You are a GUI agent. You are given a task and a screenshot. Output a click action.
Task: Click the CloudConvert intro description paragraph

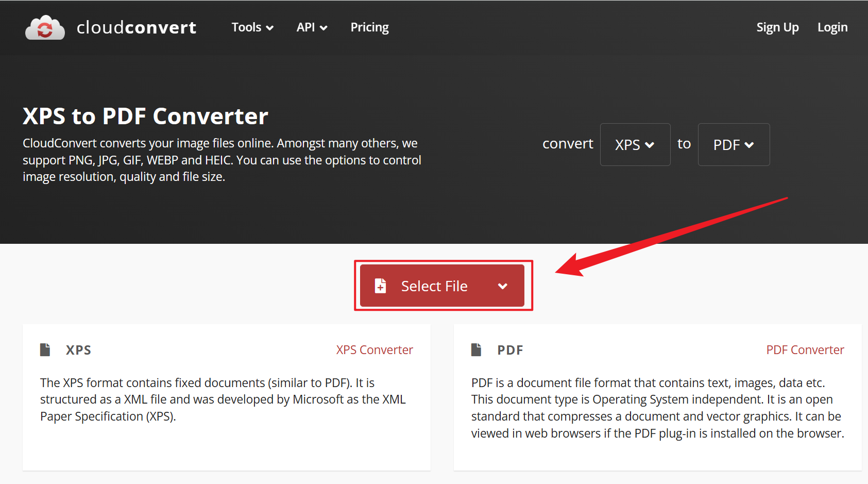(x=222, y=160)
